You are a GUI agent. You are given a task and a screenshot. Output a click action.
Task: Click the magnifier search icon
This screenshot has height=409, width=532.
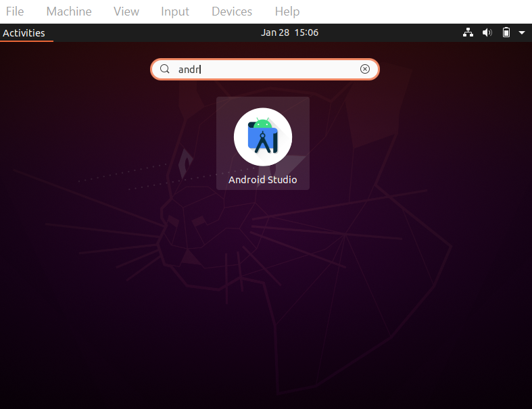(164, 69)
